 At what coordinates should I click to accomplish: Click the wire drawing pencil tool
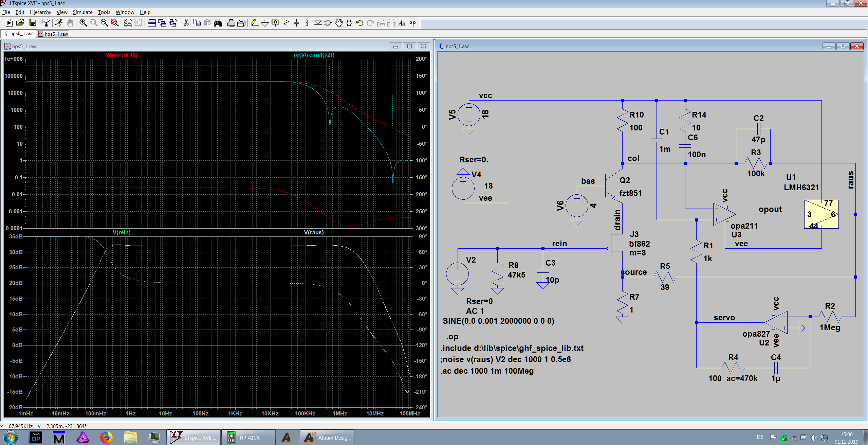254,23
